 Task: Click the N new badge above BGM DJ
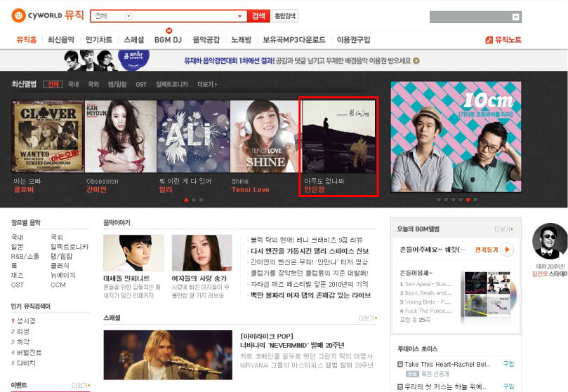(169, 30)
